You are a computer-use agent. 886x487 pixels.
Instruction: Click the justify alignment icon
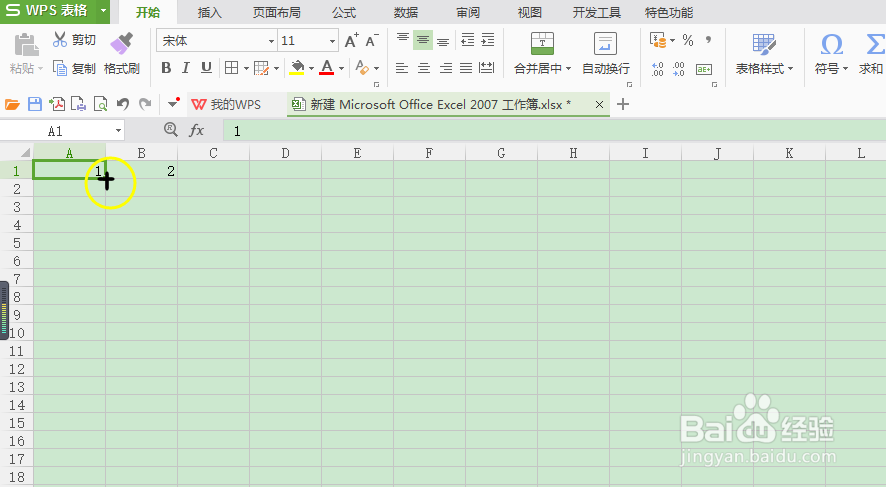[466, 68]
